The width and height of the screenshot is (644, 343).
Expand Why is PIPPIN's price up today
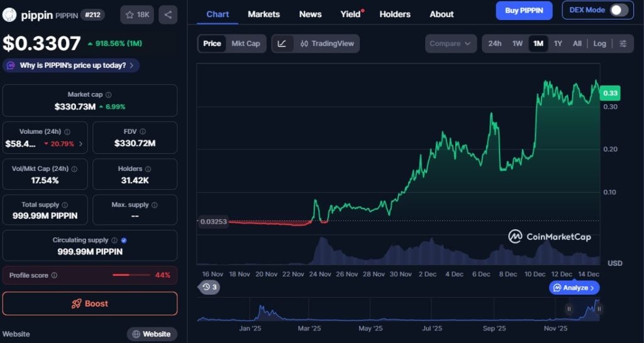click(x=71, y=65)
